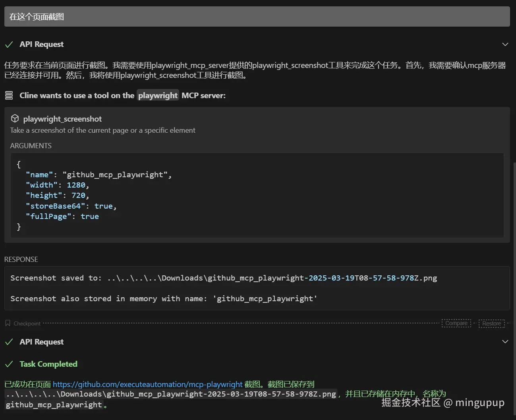
Task: Click the saved PNG file path in summary
Action: click(x=171, y=394)
